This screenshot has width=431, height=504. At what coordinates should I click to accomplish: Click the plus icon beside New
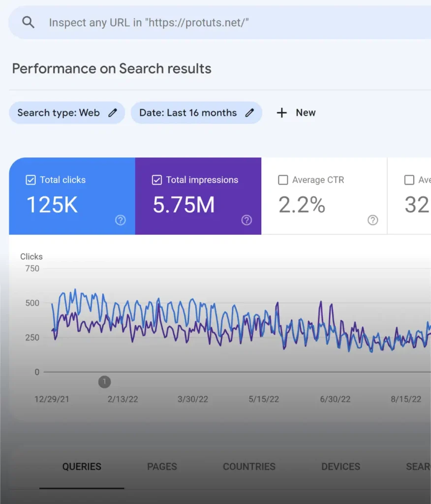(281, 113)
